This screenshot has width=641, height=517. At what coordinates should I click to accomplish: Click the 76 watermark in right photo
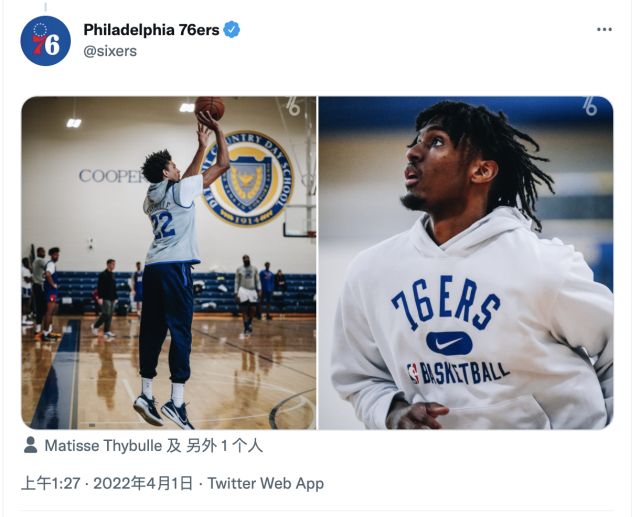click(590, 106)
